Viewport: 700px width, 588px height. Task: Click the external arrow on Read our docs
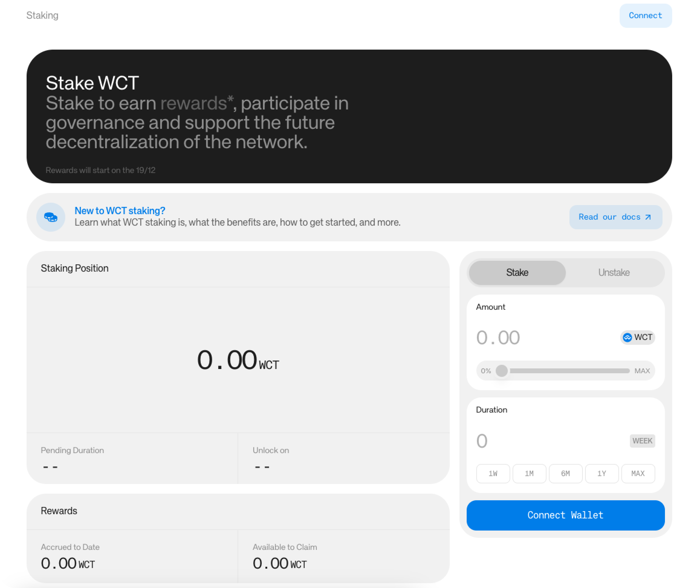(x=648, y=217)
